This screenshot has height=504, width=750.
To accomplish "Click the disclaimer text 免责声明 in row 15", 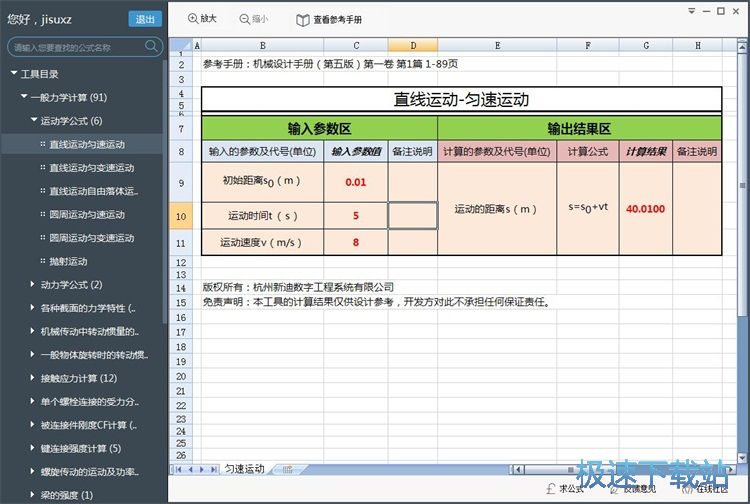I will click(x=377, y=302).
